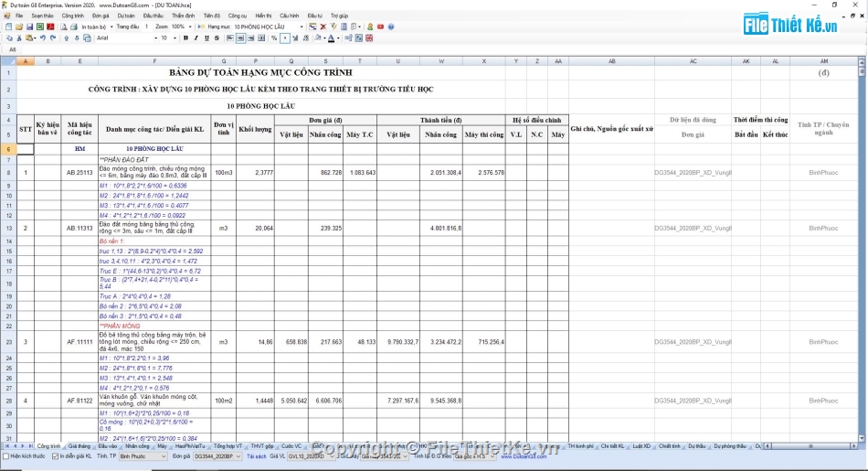868x471 pixels.
Task: Apply underline formatting
Action: [x=206, y=38]
